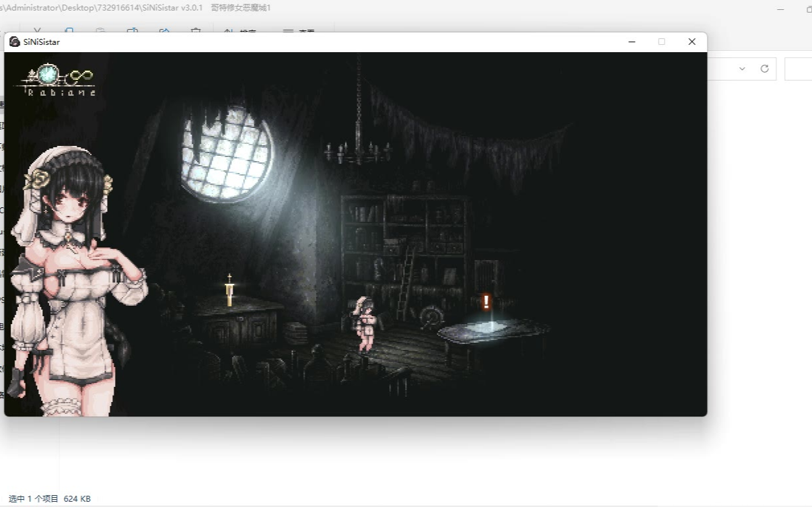
Task: Click the infinity symbol in the HUD
Action: [82, 76]
